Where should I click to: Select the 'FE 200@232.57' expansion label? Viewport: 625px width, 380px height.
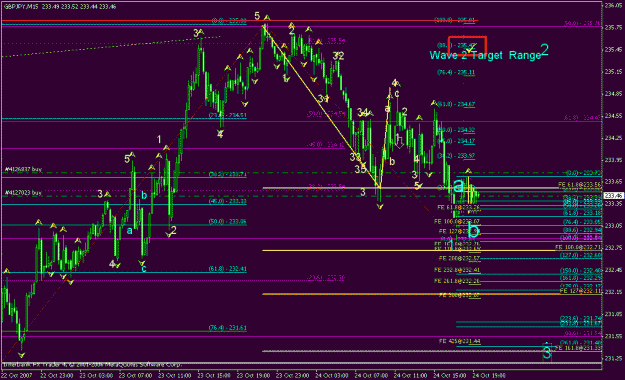(x=460, y=259)
